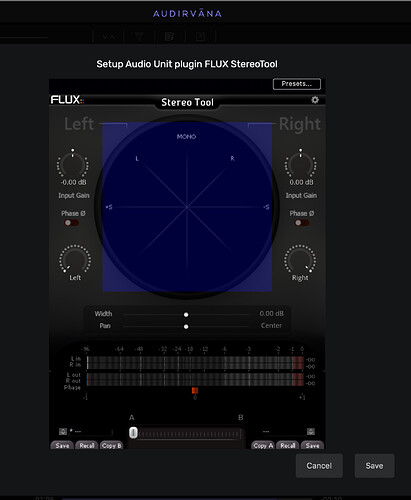Click the MONO label in scope
The height and width of the screenshot is (500, 411).
coord(186,137)
